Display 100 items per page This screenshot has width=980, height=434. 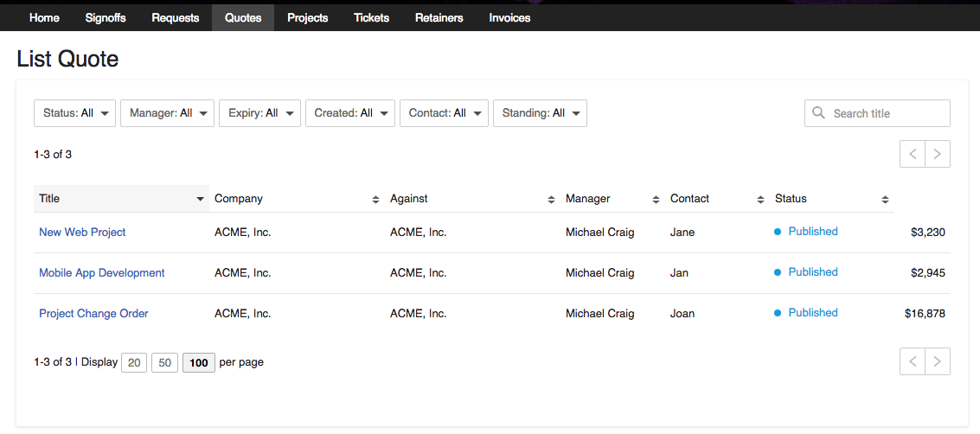[x=199, y=362]
